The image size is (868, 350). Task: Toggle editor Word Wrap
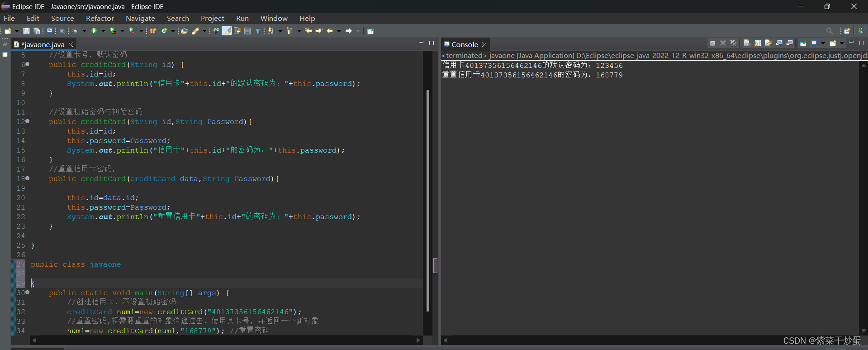tap(237, 31)
